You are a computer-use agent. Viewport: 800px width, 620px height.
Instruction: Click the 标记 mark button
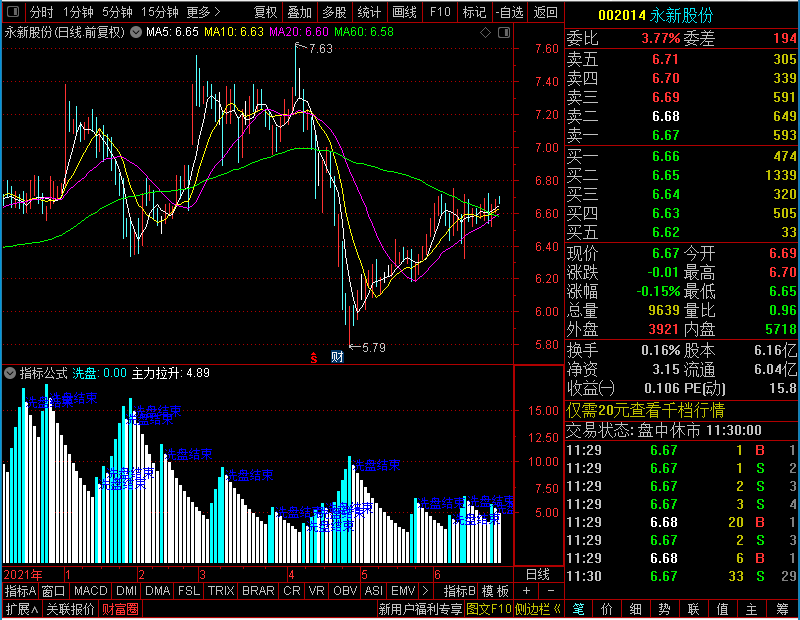(x=474, y=12)
